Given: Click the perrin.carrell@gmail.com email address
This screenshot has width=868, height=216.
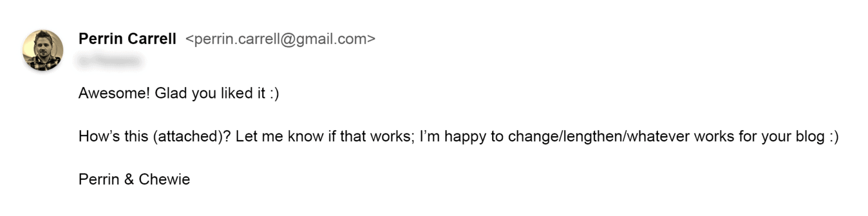Looking at the screenshot, I should [x=280, y=39].
